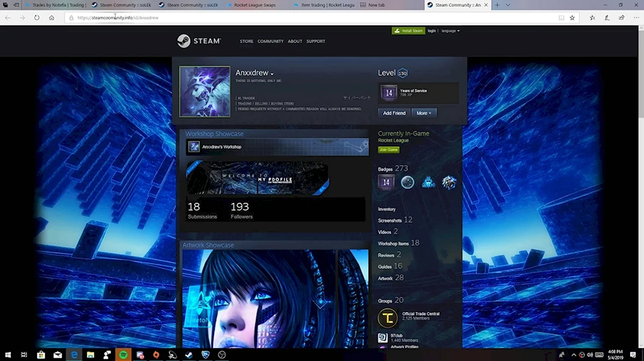Open the Years of Service badge

click(389, 93)
